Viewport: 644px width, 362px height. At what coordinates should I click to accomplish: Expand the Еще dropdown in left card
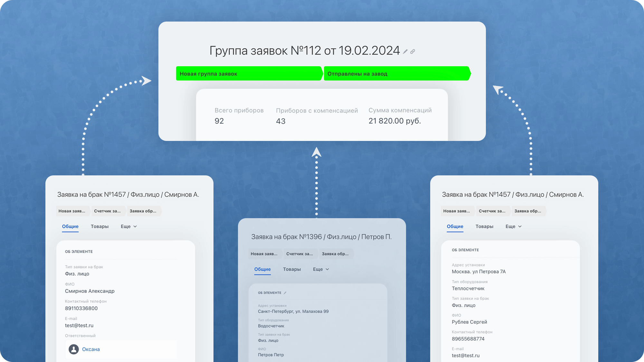(129, 227)
